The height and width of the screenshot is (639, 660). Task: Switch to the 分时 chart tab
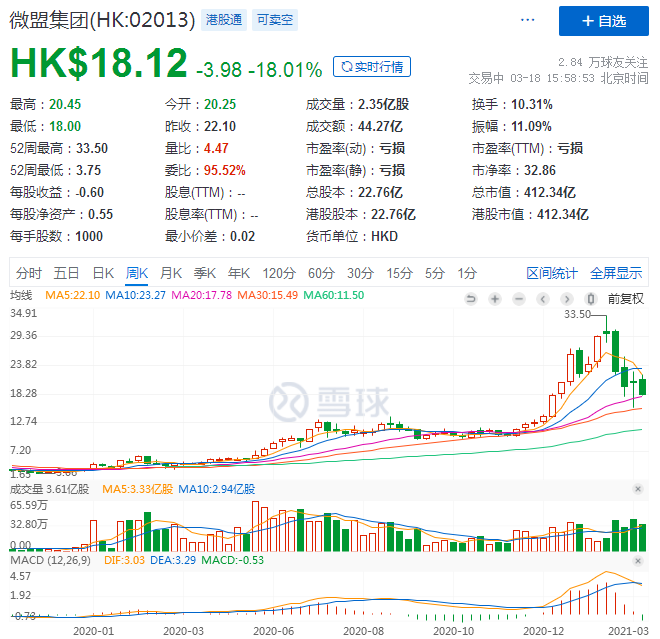(x=29, y=273)
